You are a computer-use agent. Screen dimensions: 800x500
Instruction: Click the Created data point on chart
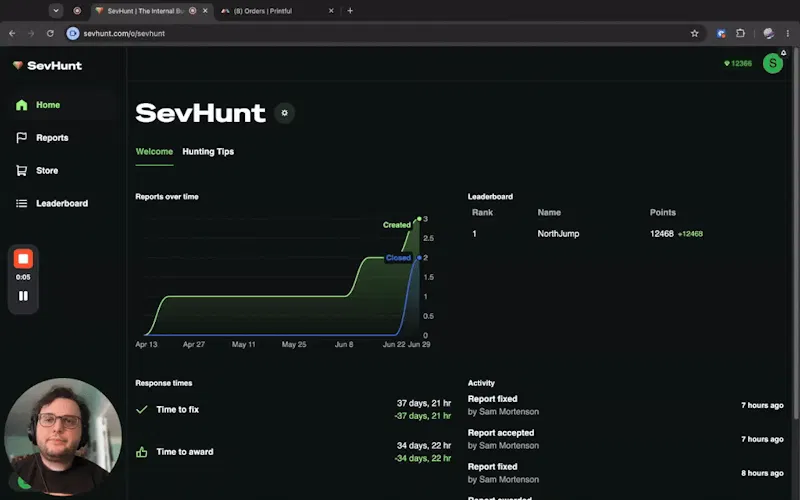coord(419,219)
